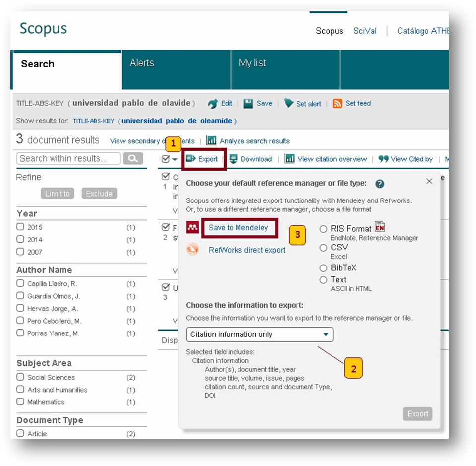Click the Scopus logo

click(43, 29)
